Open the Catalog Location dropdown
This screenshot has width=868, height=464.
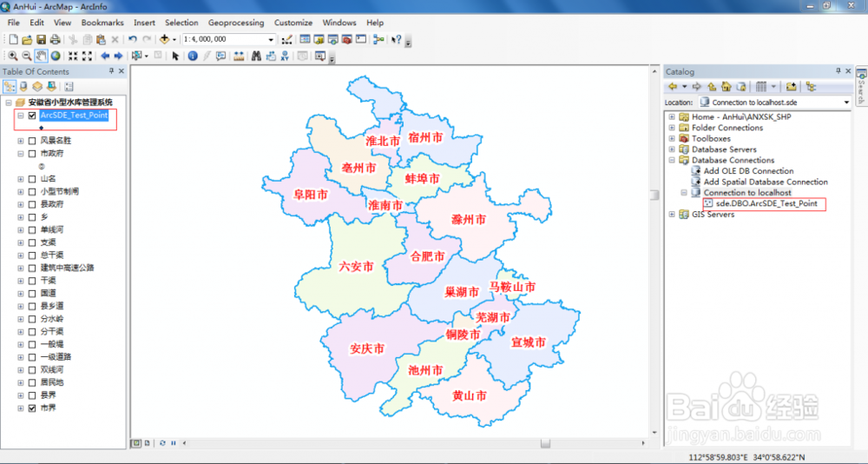tap(846, 103)
